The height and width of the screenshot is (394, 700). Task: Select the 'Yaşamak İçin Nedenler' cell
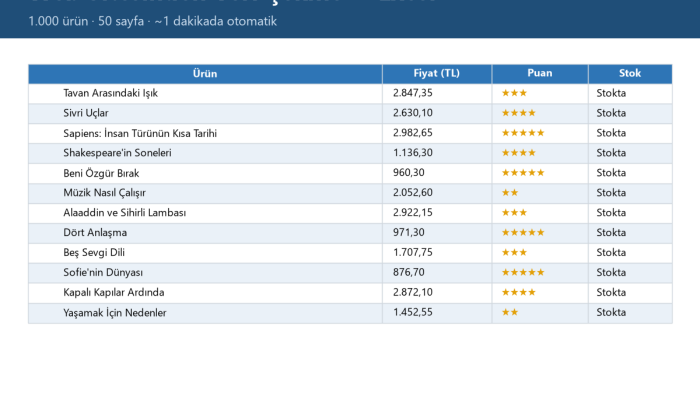pyautogui.click(x=205, y=313)
